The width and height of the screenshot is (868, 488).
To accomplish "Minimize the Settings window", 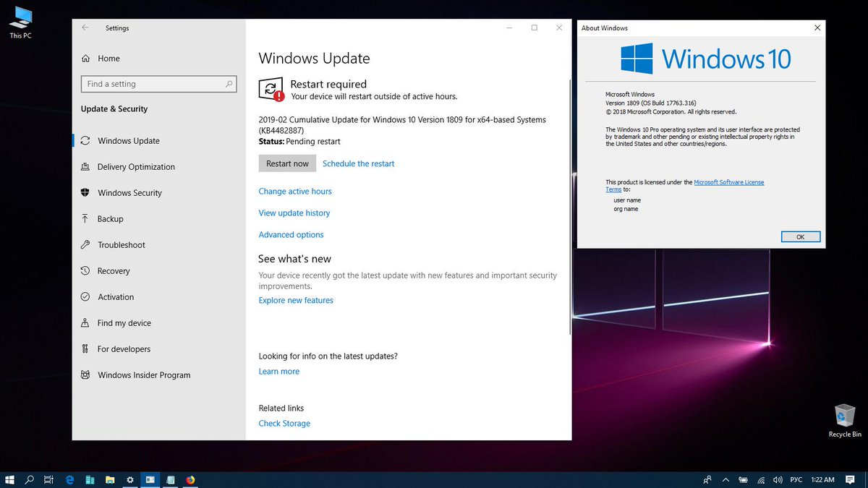I will click(x=509, y=28).
